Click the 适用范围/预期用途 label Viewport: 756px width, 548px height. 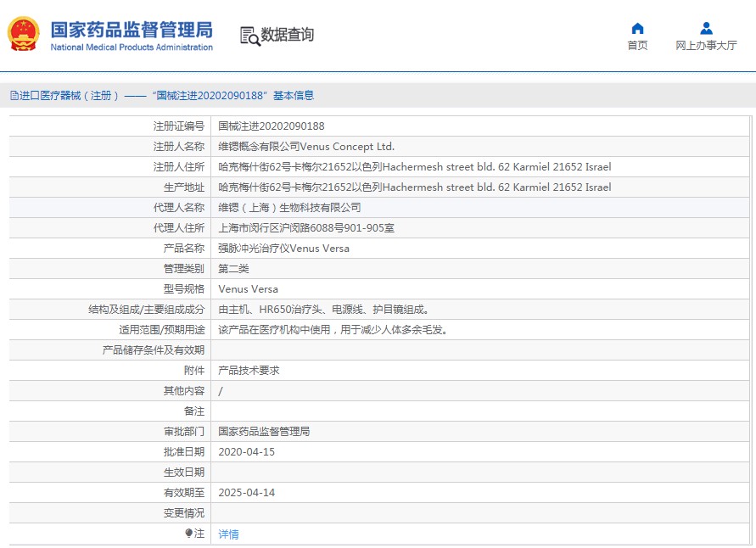pos(162,330)
